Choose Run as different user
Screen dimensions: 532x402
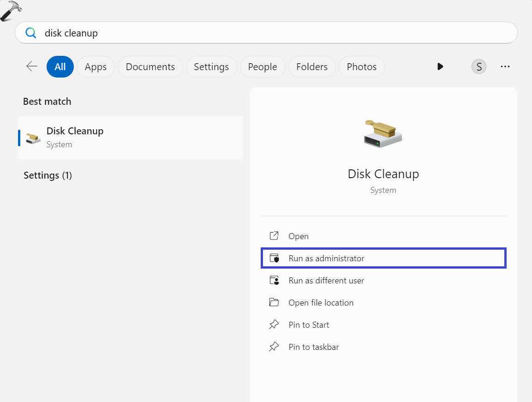pos(326,281)
